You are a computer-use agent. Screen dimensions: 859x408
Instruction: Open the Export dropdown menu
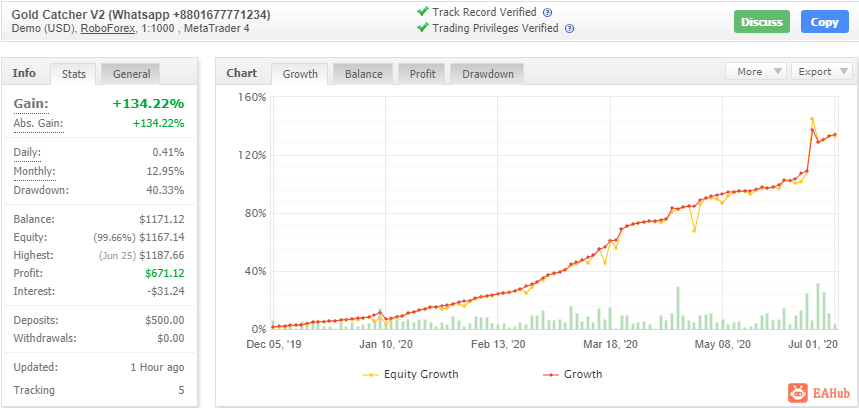pos(822,71)
